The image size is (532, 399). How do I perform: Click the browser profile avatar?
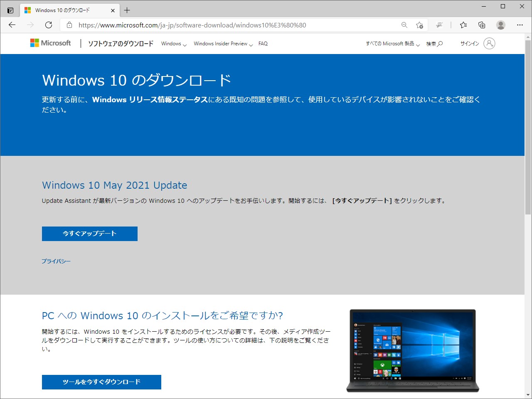(x=500, y=25)
